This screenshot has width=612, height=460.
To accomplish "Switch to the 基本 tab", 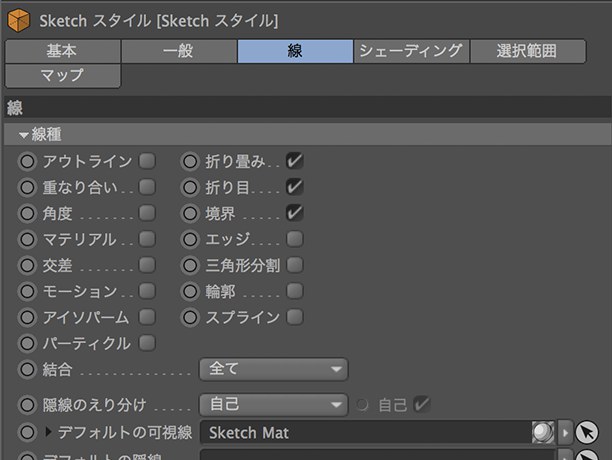I will pyautogui.click(x=62, y=51).
